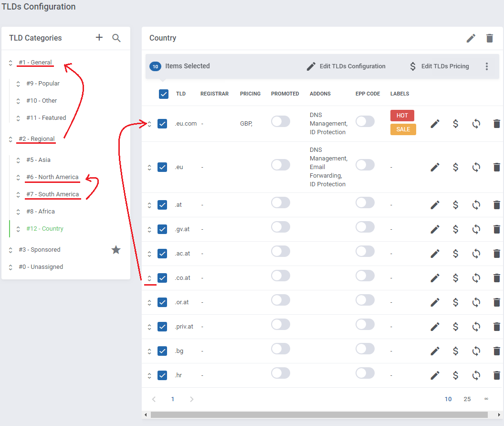Sync the .ac.at TLD

[476, 254]
